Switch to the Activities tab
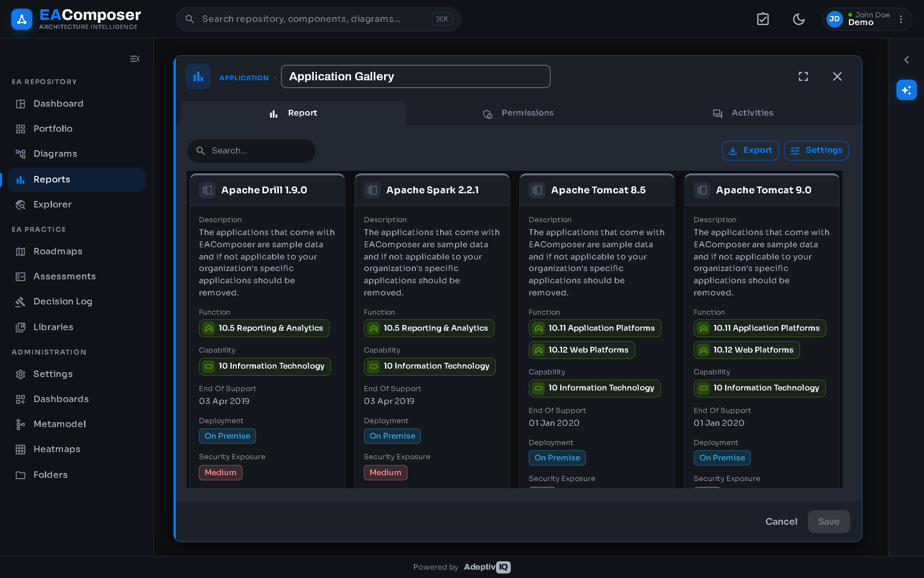The image size is (924, 578). (x=743, y=113)
